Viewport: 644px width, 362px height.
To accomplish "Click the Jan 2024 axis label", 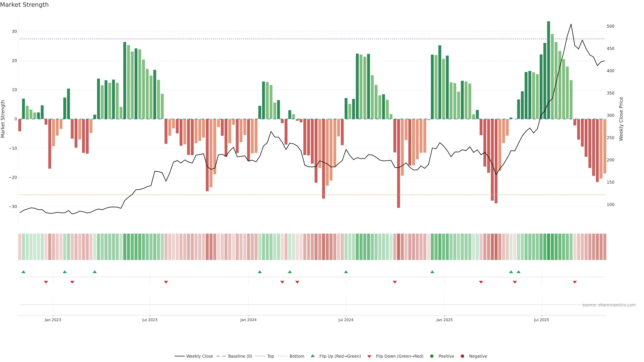I will (248, 320).
